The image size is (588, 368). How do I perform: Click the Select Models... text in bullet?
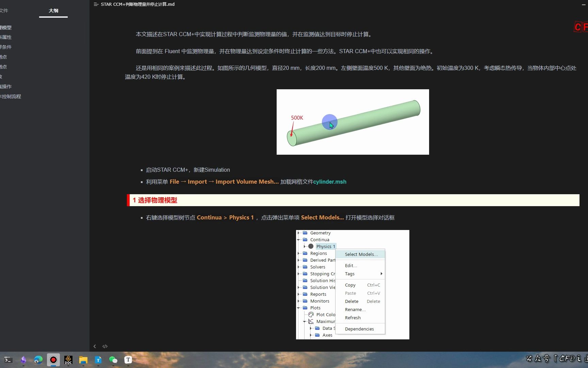322,217
